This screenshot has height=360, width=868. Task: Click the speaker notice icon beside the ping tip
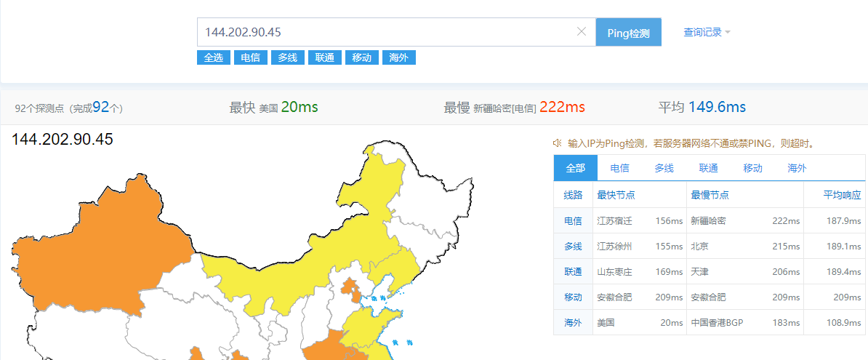(558, 143)
